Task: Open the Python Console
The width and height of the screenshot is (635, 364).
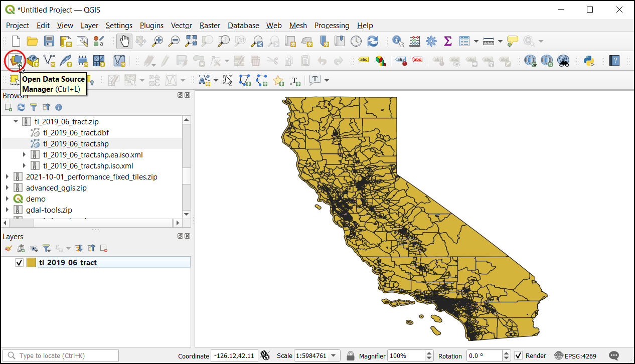Action: 589,61
